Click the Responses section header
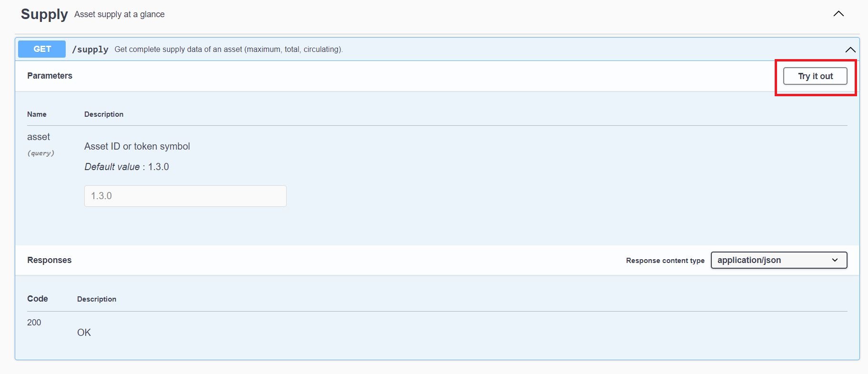 [49, 260]
